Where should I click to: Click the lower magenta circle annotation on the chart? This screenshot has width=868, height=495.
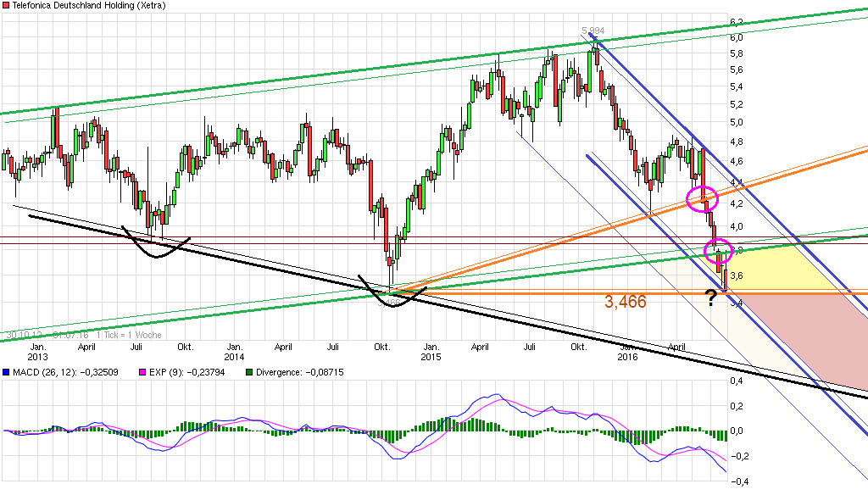click(x=718, y=251)
